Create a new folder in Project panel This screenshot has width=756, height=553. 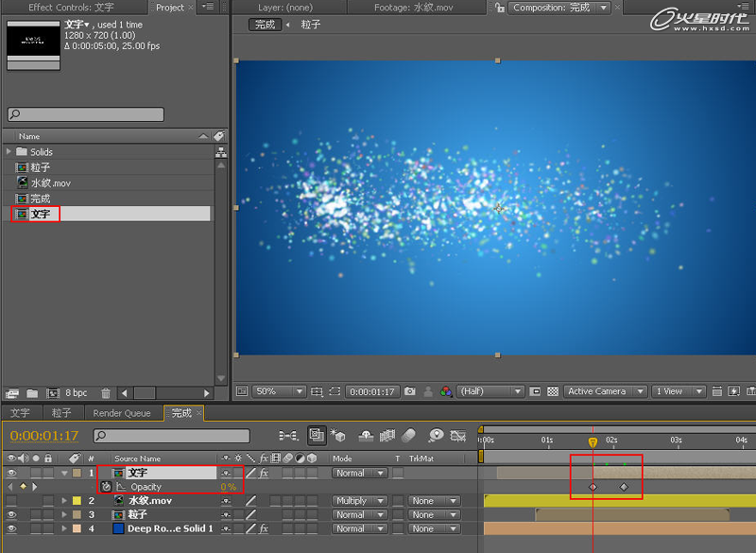click(x=32, y=393)
